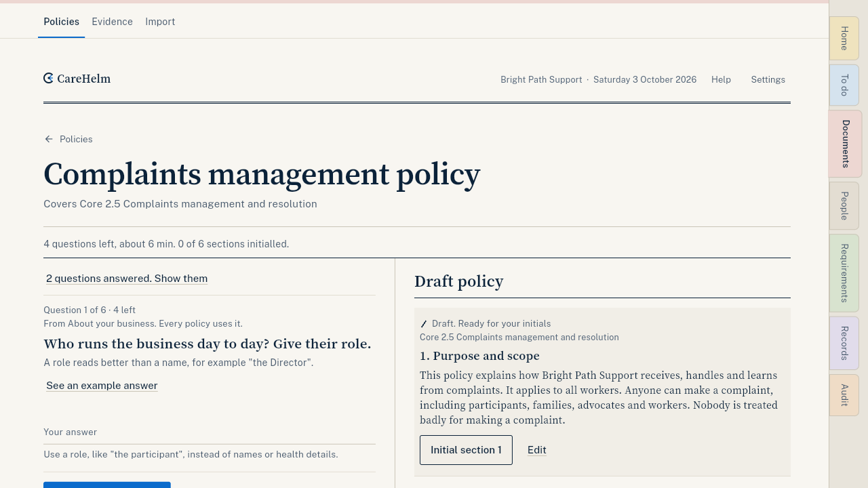Click the 1. Purpose and scope heading
The image size is (868, 488).
(479, 356)
